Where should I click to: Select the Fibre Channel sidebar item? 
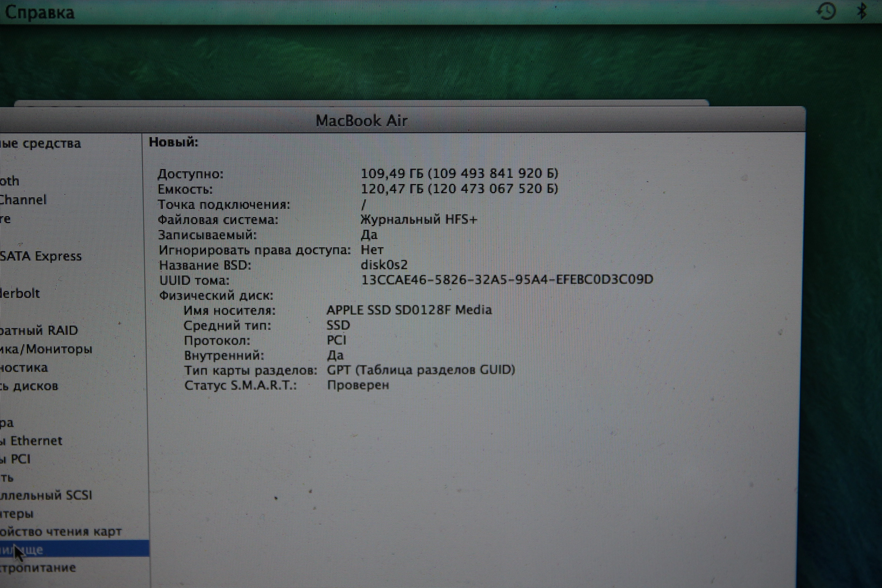[22, 199]
